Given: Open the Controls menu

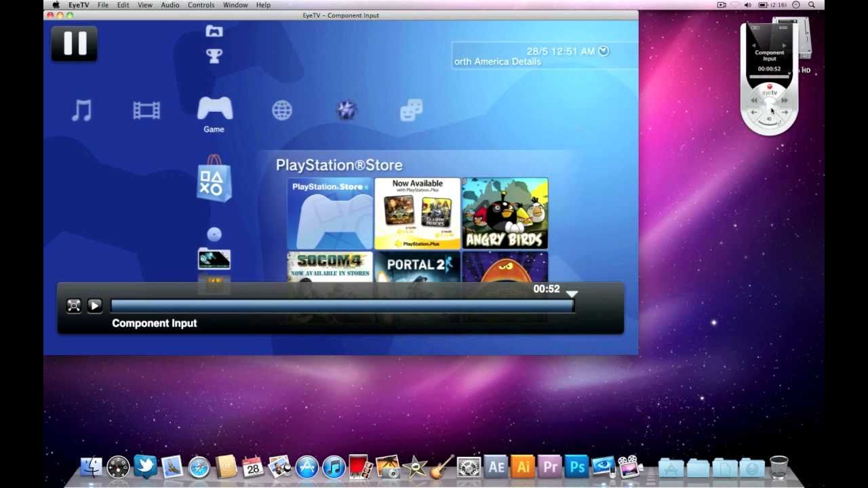Looking at the screenshot, I should tap(201, 5).
